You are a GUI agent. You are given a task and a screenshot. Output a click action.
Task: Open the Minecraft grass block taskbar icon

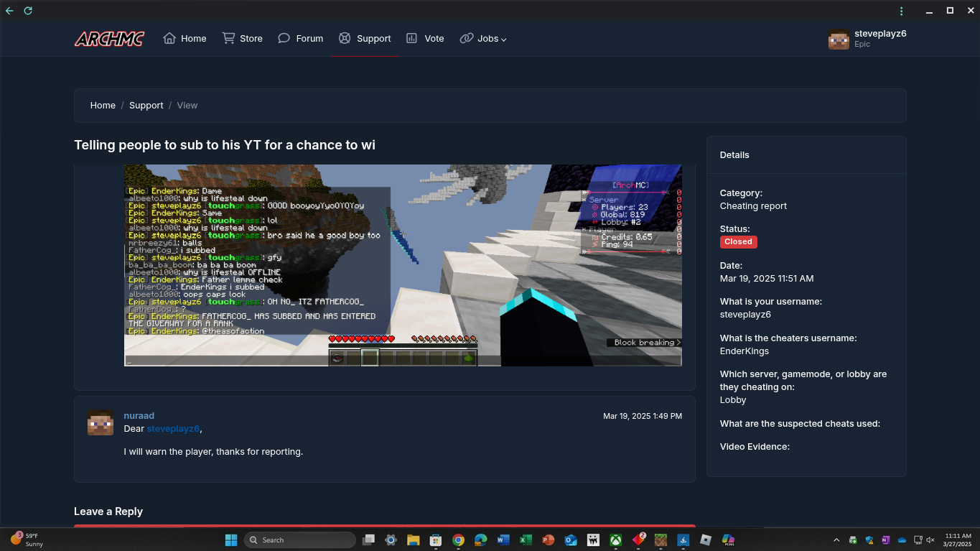click(661, 540)
